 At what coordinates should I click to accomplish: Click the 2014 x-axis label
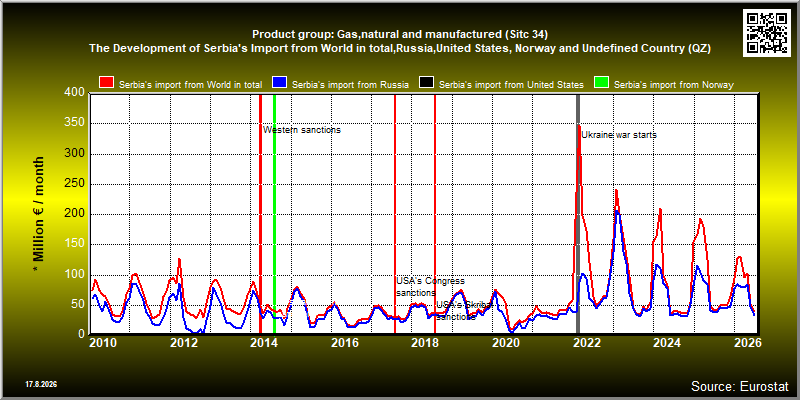265,343
